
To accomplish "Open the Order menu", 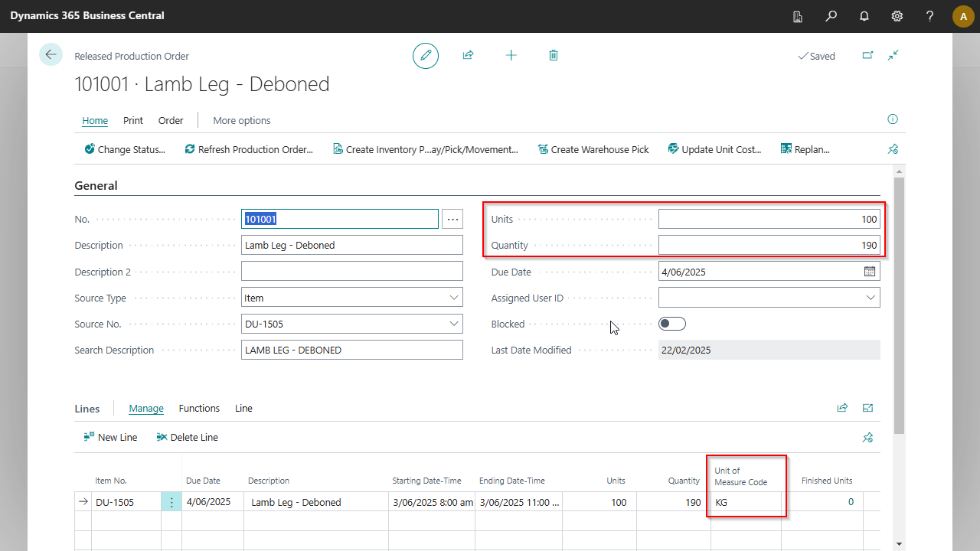I will (171, 120).
